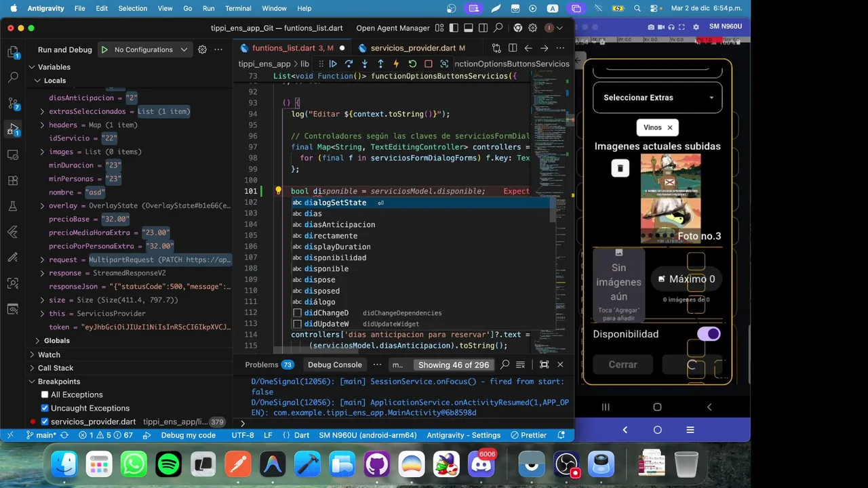This screenshot has width=868, height=488.
Task: Open Discord from the Dock
Action: [481, 464]
